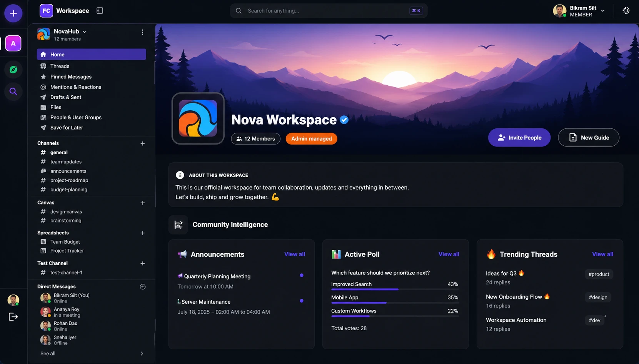Toggle dark mode theme switch
This screenshot has width=639, height=364.
(x=626, y=11)
